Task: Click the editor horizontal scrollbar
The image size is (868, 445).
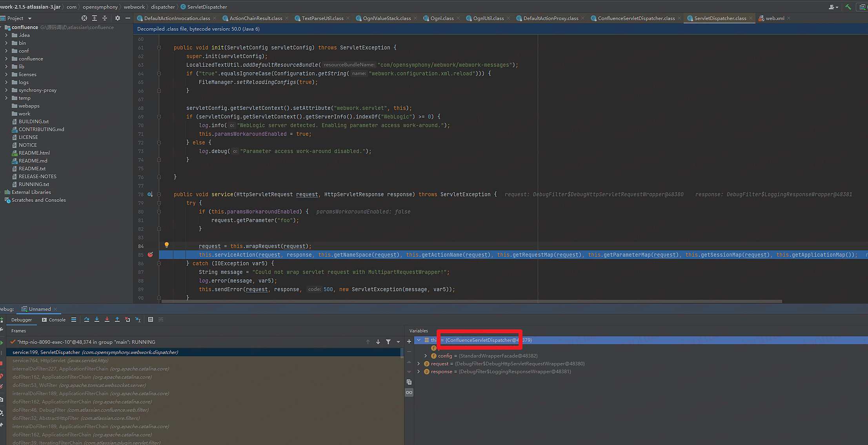Action: [x=471, y=301]
